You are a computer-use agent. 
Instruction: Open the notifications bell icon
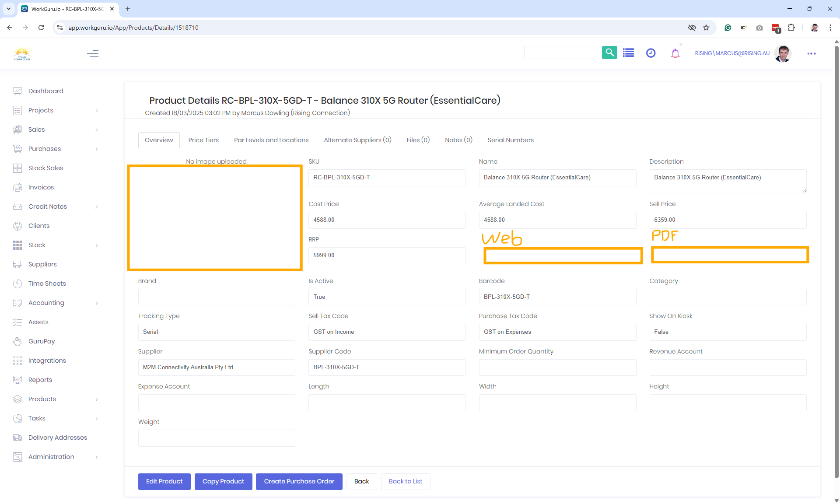point(675,53)
